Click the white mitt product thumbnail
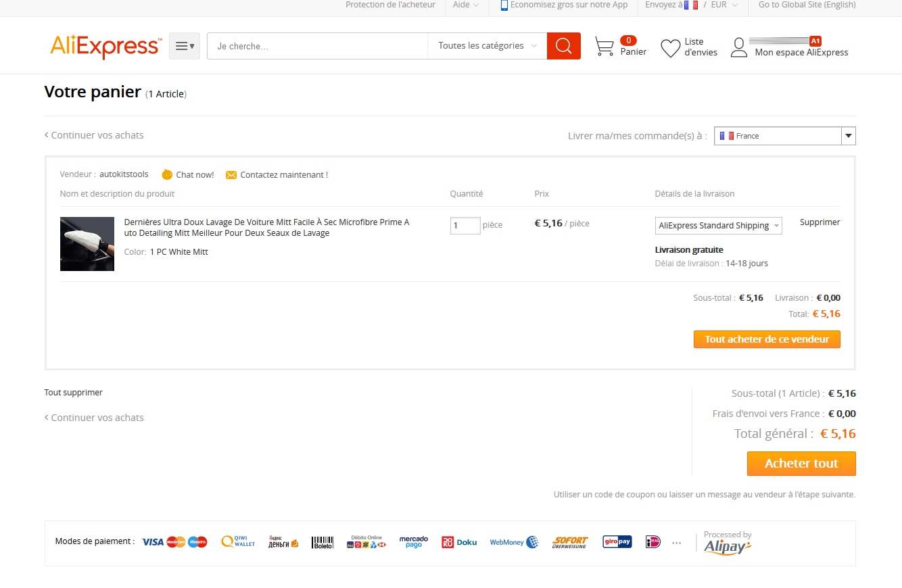902x588 pixels. [x=87, y=244]
